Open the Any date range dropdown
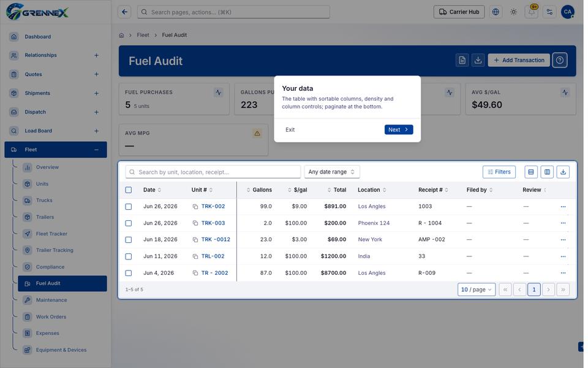 pos(331,172)
